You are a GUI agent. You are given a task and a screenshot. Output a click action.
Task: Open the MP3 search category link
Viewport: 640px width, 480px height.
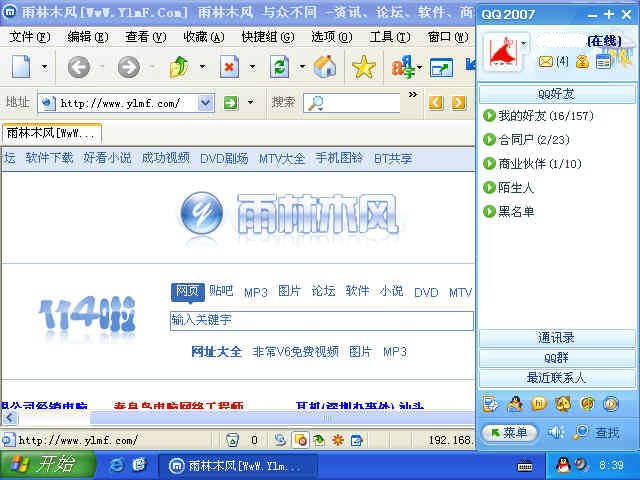pos(255,292)
